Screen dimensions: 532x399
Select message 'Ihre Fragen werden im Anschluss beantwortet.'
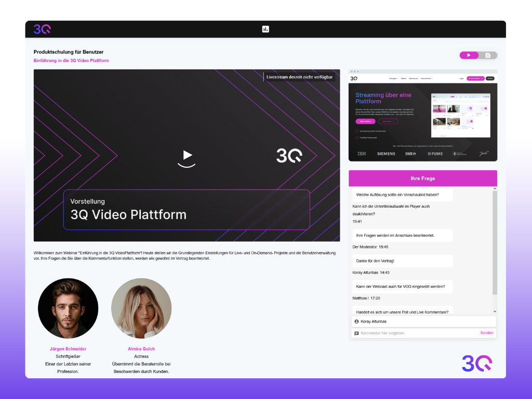click(x=403, y=235)
